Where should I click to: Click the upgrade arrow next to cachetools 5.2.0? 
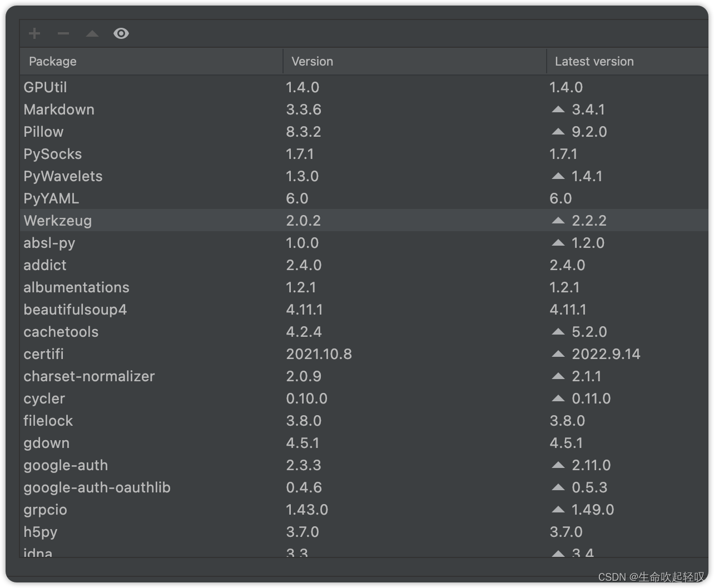pos(558,332)
